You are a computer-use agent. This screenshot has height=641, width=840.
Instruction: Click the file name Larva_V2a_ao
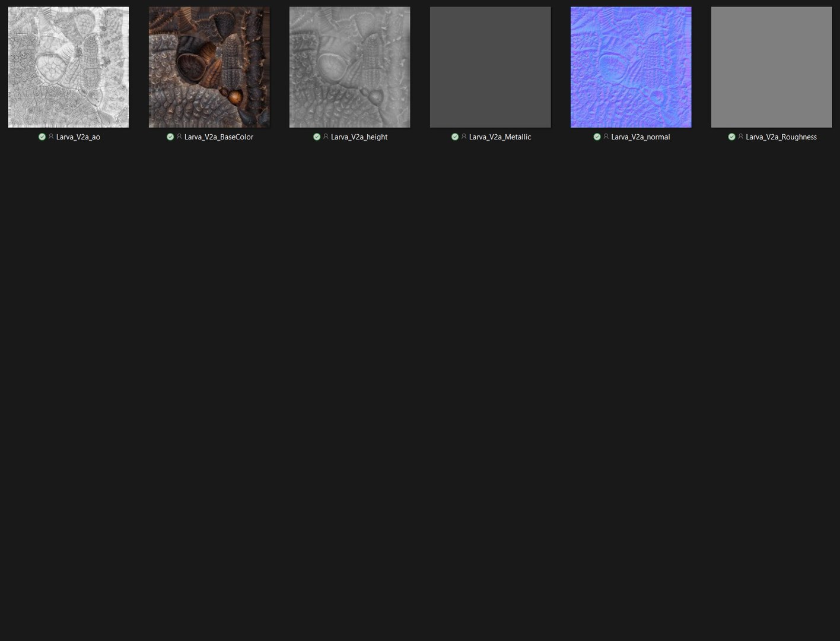pyautogui.click(x=78, y=137)
